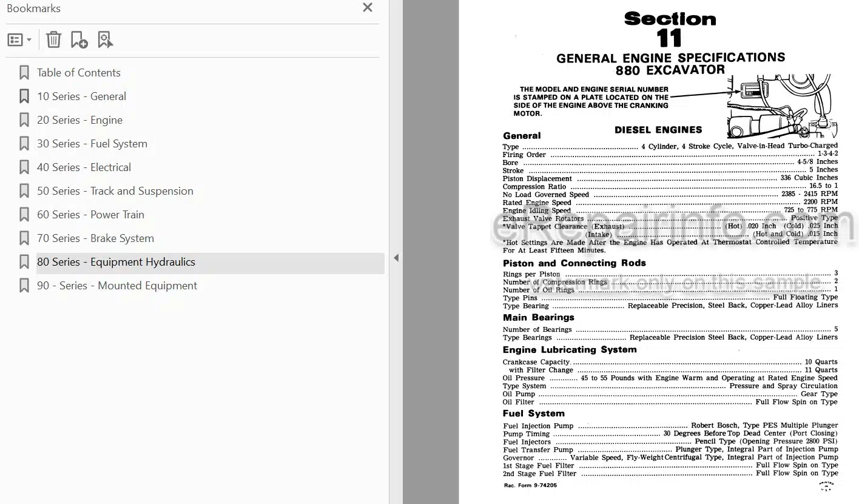Screen dimensions: 859x504
Task: Click the Fuel Injection Pump line
Action: tap(670, 426)
